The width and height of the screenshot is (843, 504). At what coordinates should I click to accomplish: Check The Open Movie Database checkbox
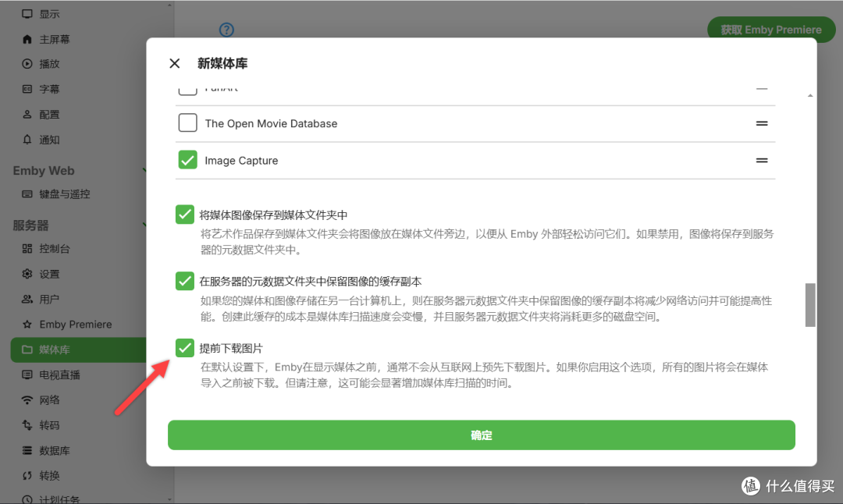pos(187,123)
